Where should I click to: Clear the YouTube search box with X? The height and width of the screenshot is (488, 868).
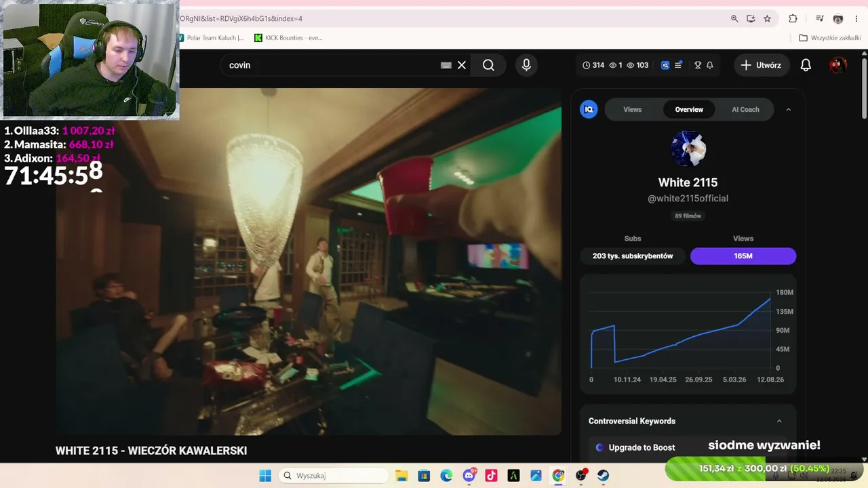[x=462, y=65]
